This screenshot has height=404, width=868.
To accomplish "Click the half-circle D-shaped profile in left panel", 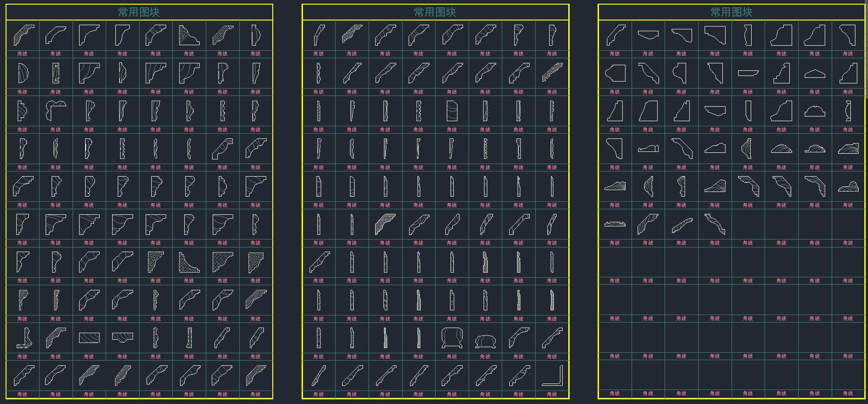I will 22,74.
